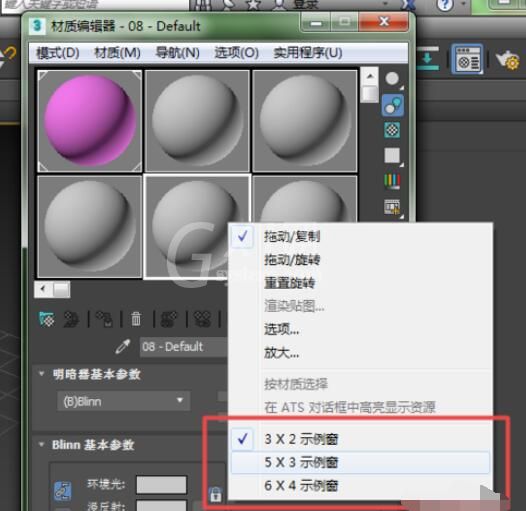Select 5 X 3 示例窗 layout

click(360, 462)
